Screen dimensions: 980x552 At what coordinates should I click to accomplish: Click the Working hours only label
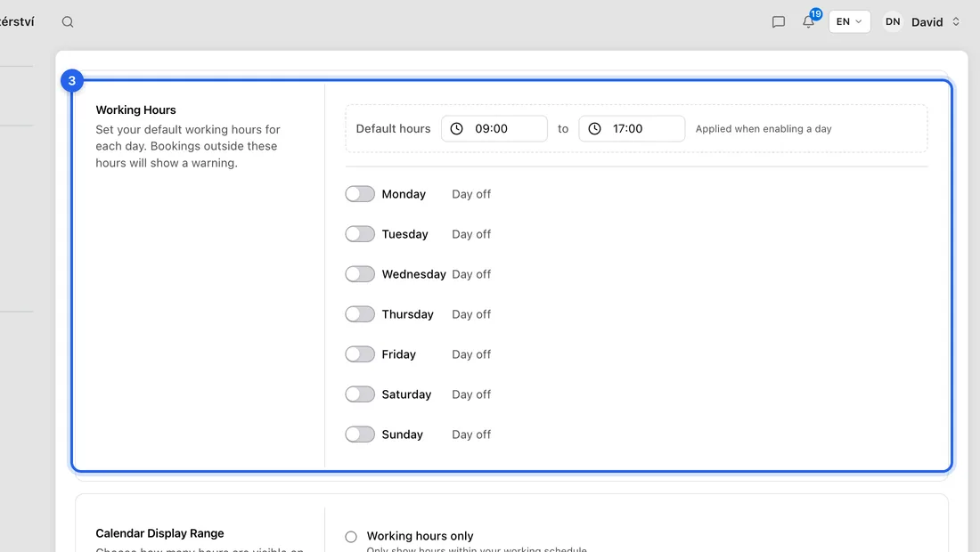420,536
